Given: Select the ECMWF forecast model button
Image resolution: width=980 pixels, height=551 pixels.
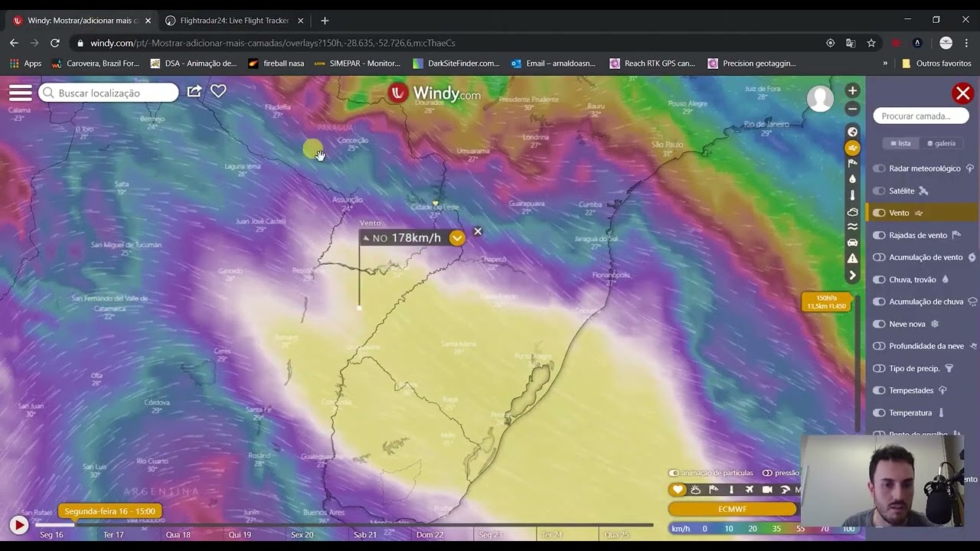Looking at the screenshot, I should coord(732,509).
